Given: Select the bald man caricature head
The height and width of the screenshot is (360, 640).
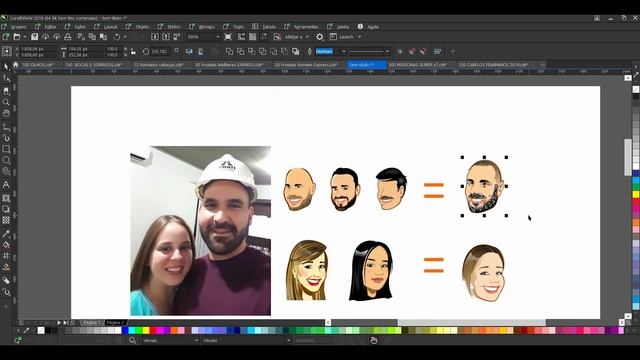Looking at the screenshot, I should pos(299,189).
